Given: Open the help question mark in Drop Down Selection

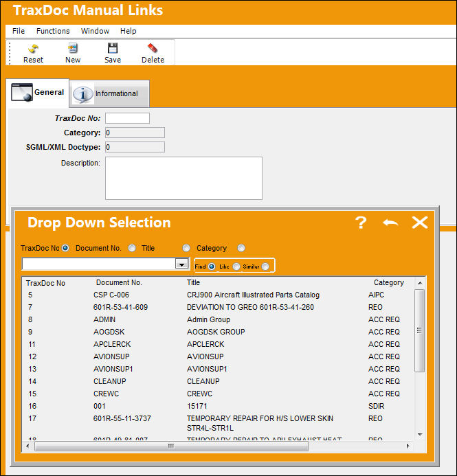Looking at the screenshot, I should pos(361,223).
